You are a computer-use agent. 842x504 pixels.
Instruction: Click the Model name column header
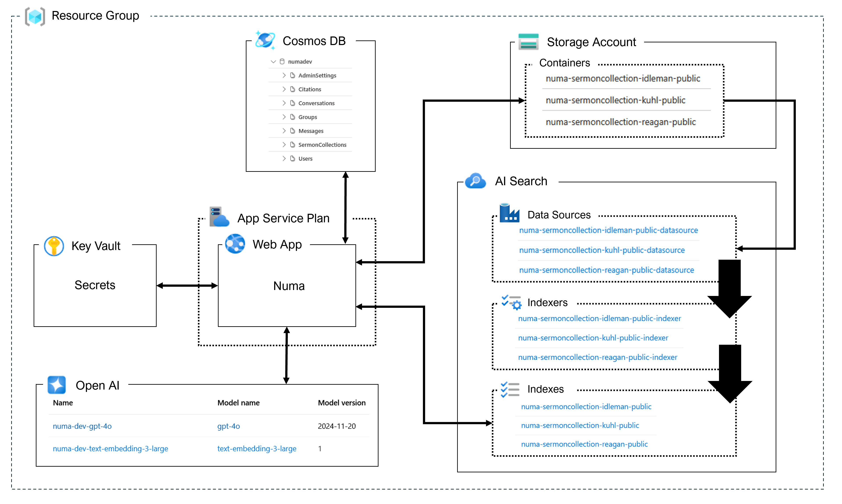[238, 403]
